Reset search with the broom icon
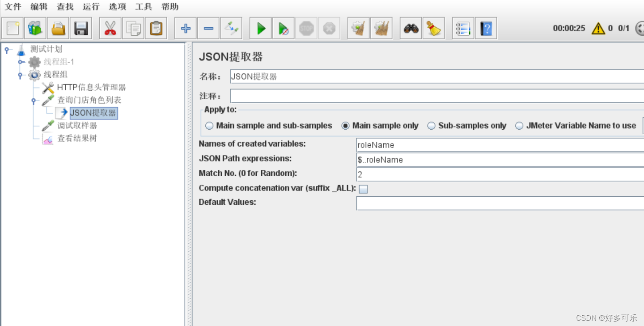 tap(434, 29)
